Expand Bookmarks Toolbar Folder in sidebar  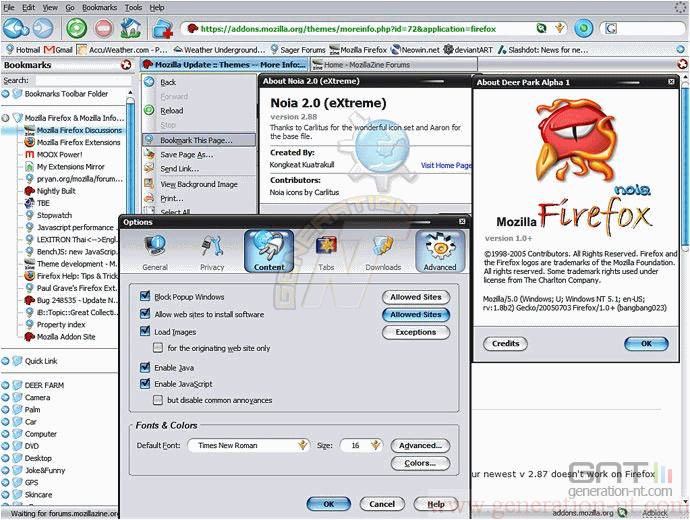tap(5, 94)
